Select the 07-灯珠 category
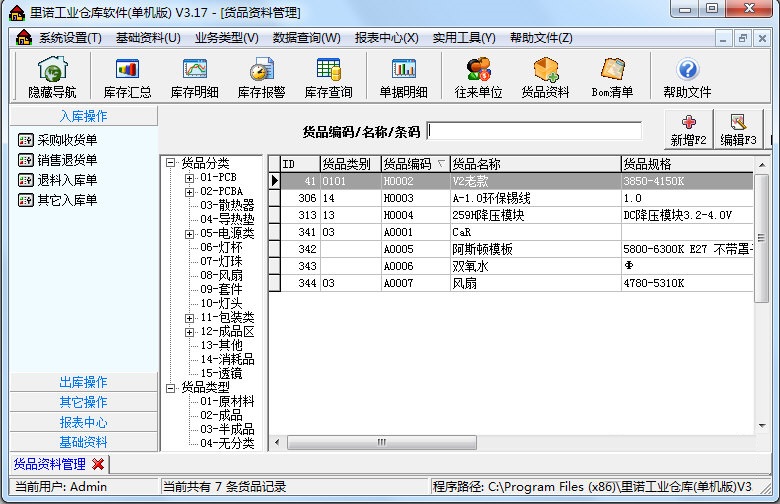 coord(221,261)
